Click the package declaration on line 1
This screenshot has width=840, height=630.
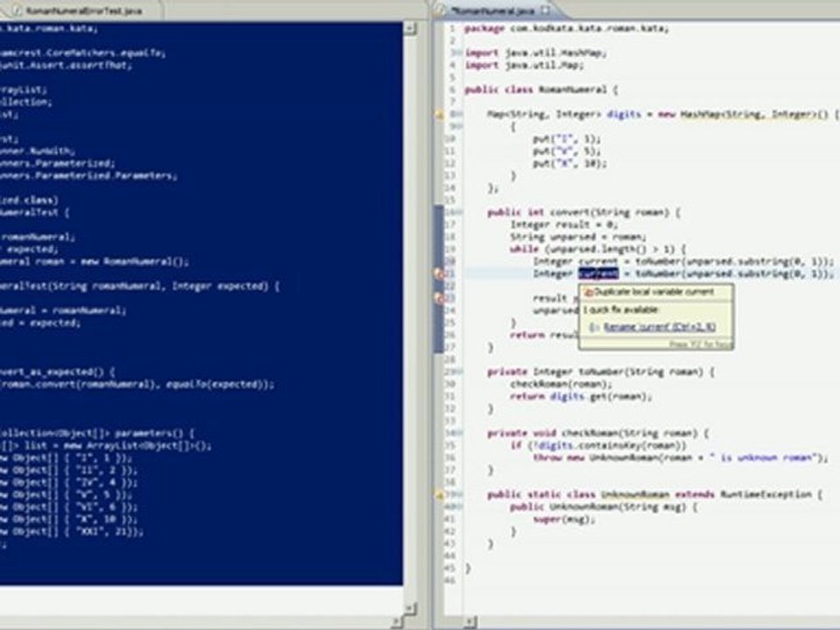pos(566,28)
